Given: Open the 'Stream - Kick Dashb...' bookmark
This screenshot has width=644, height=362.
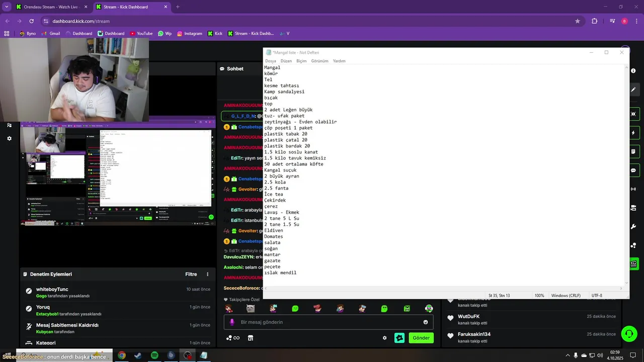Looking at the screenshot, I should 251,34.
